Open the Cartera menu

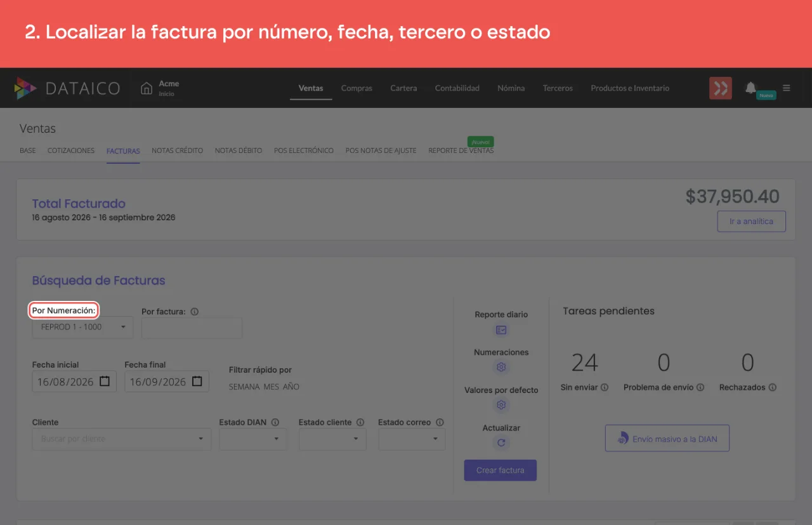[403, 88]
